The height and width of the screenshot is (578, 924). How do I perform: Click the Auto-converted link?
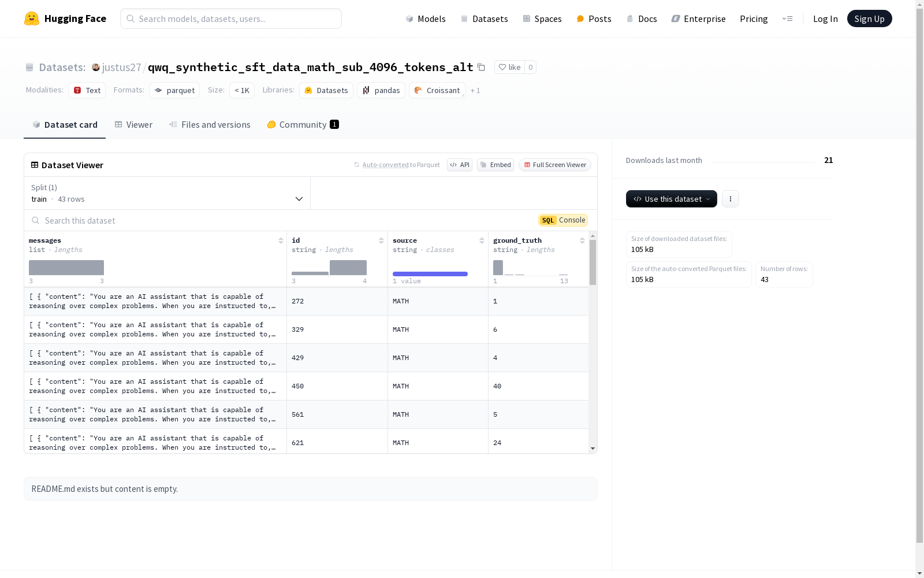(x=385, y=165)
